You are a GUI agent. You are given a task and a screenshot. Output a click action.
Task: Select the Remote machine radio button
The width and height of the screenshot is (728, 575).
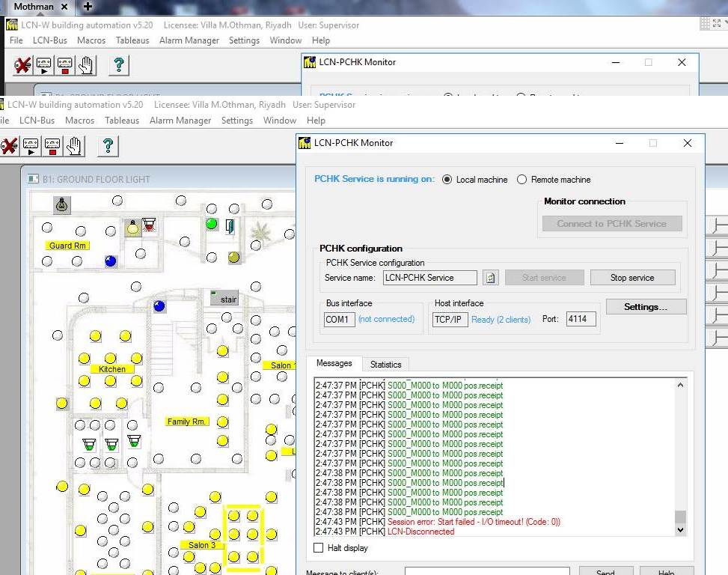pos(522,180)
